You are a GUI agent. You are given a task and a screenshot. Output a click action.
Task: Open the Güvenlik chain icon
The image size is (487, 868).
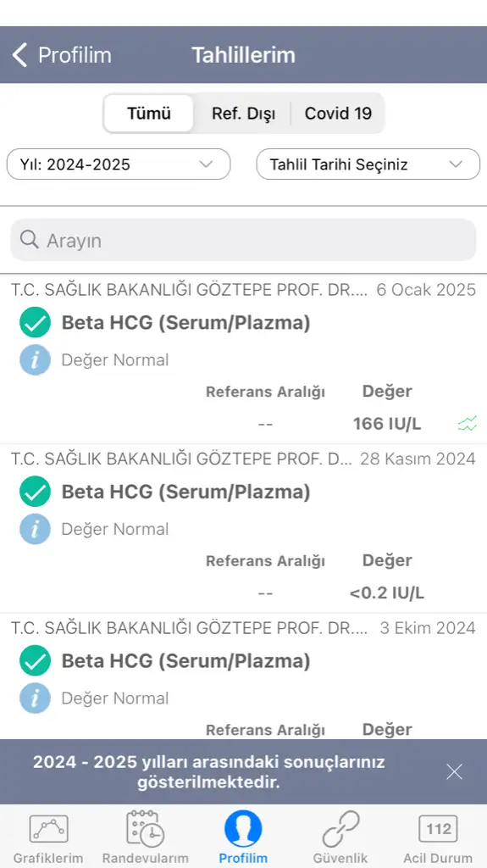pos(340,829)
